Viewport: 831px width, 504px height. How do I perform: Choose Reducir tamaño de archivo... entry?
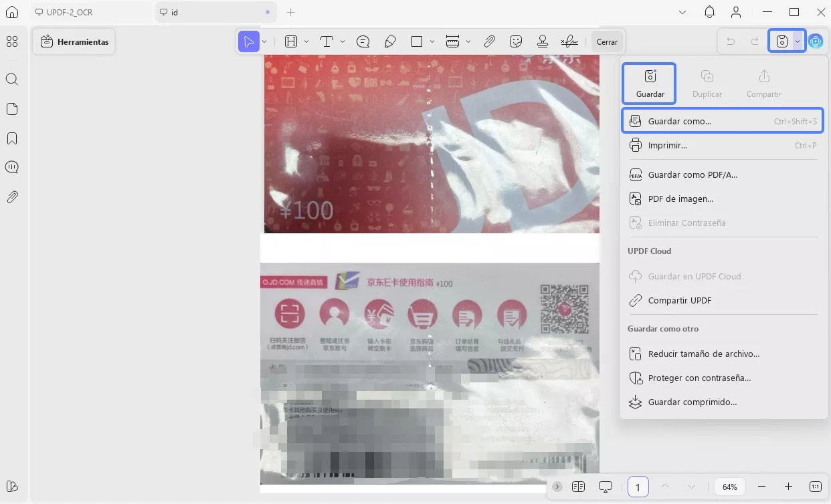click(x=723, y=354)
